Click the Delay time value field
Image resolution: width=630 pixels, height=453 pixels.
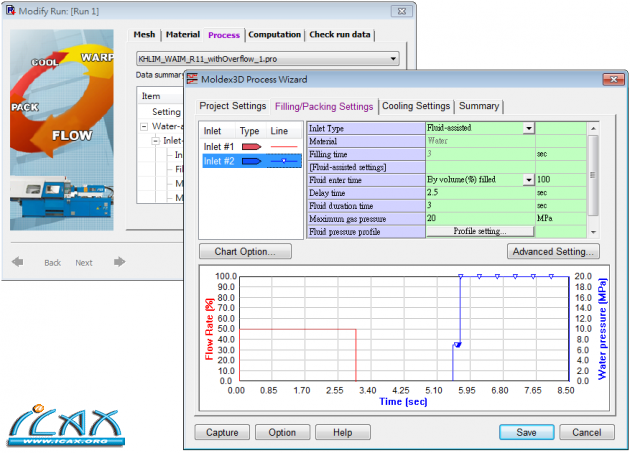click(x=479, y=192)
